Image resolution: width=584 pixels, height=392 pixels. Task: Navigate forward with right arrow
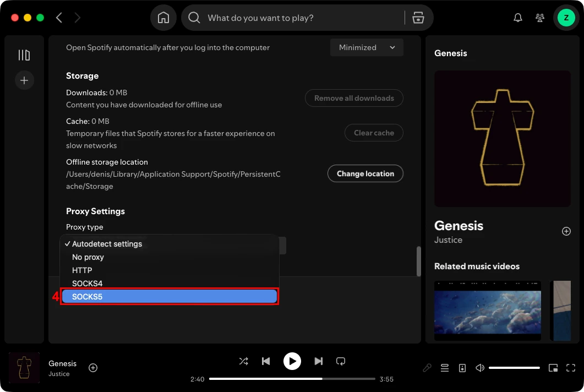tap(77, 18)
